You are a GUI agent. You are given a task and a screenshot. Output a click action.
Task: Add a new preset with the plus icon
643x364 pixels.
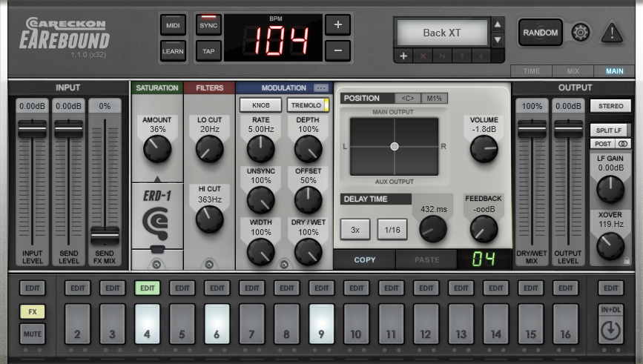pyautogui.click(x=403, y=56)
